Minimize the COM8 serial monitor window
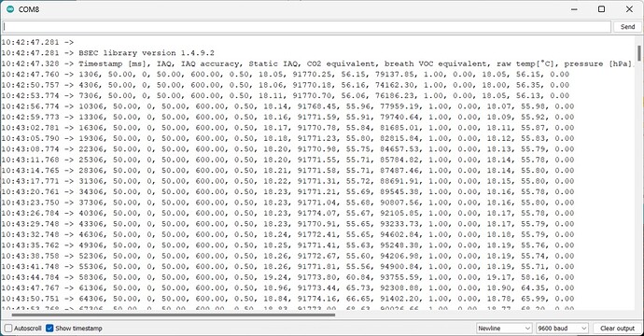Screen dimensions: 644x336 574,9
